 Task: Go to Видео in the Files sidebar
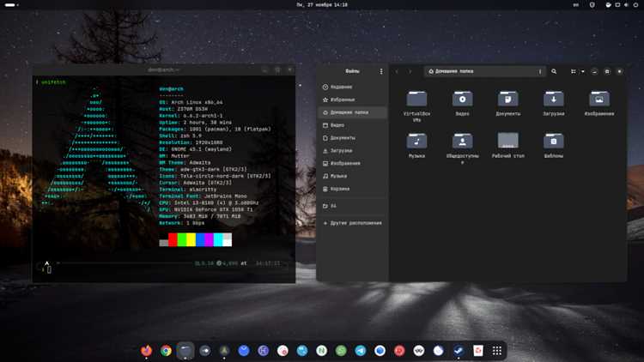tap(352, 125)
